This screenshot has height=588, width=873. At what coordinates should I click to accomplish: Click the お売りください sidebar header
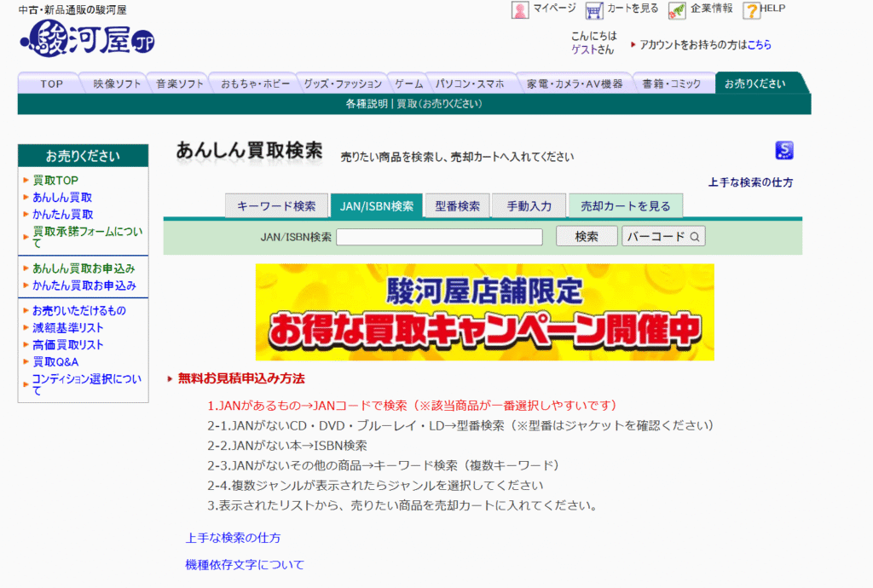83,156
